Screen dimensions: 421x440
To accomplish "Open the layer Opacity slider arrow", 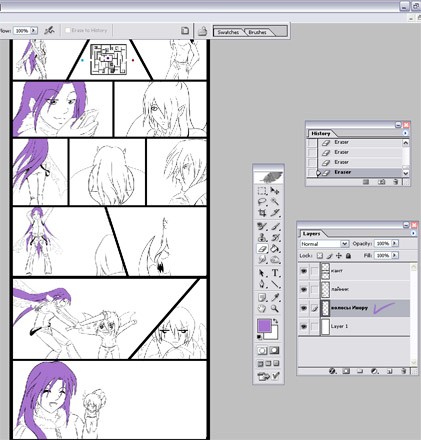I will (x=395, y=244).
